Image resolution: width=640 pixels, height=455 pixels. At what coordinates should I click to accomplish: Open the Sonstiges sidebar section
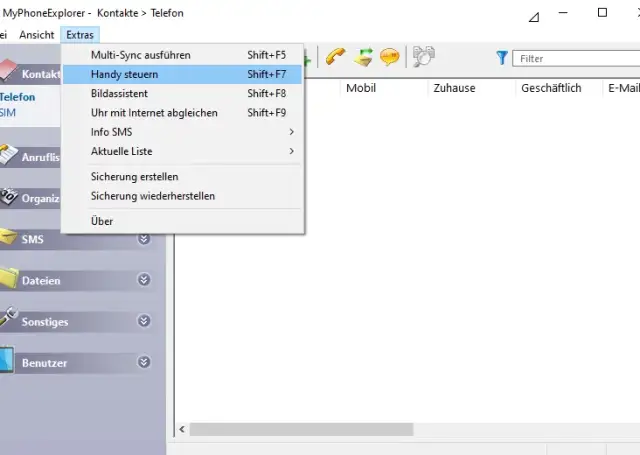click(78, 322)
